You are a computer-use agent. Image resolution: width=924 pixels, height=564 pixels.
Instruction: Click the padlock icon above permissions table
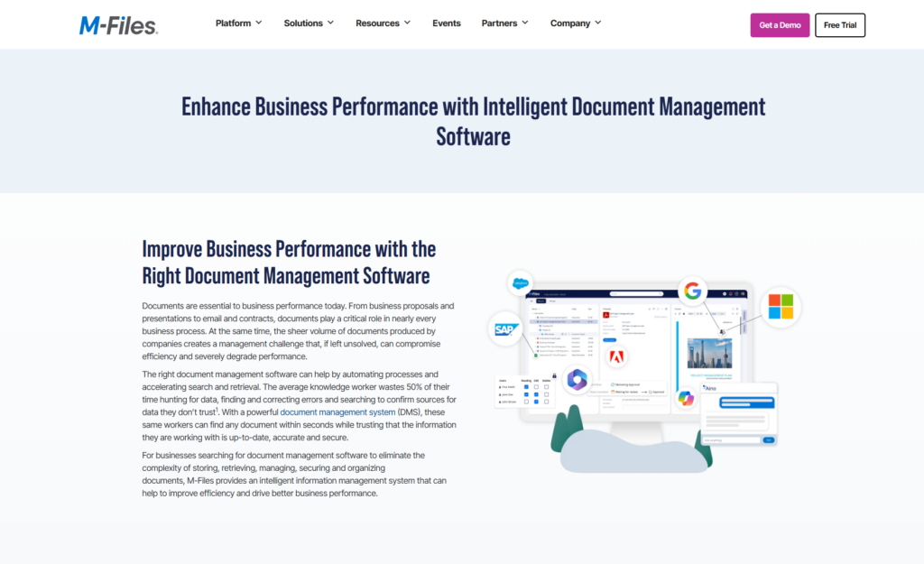coord(554,375)
